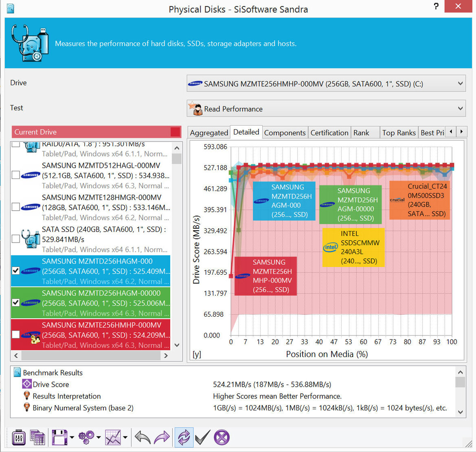476x452 pixels.
Task: Click the chart graph icon in toolbar
Action: point(113,437)
